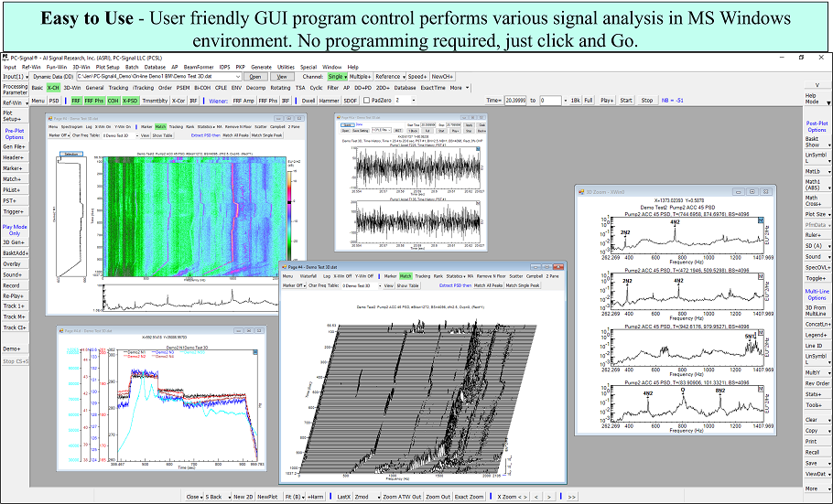
Task: Click the Zoom Out button in bottom toolbar
Action: 438,496
